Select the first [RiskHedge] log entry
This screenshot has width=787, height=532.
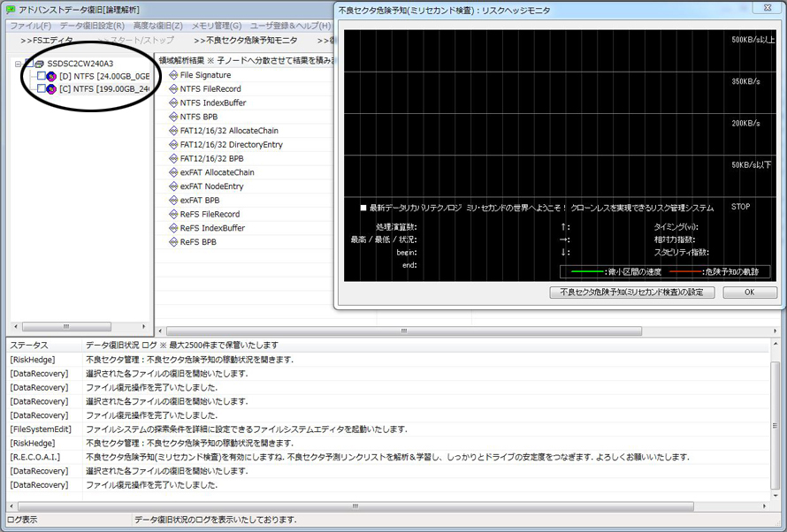pyautogui.click(x=387, y=360)
